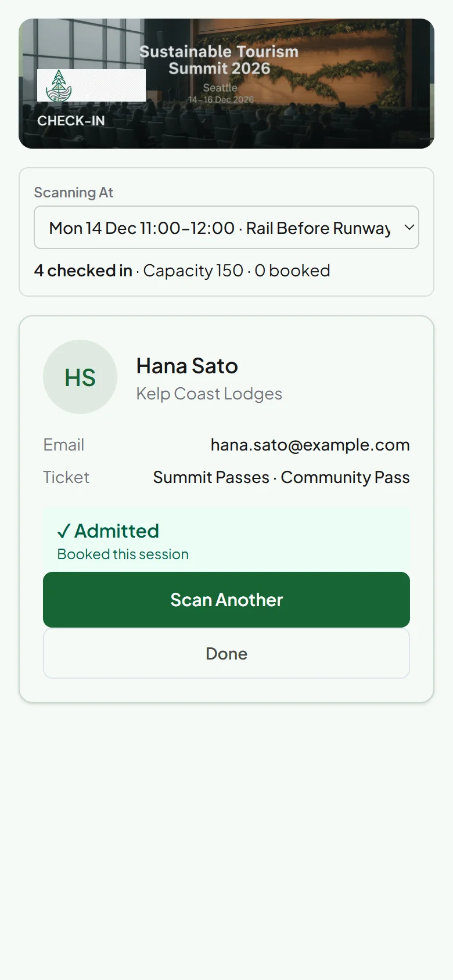The height and width of the screenshot is (980, 453).
Task: Click the Done button
Action: pyautogui.click(x=227, y=654)
